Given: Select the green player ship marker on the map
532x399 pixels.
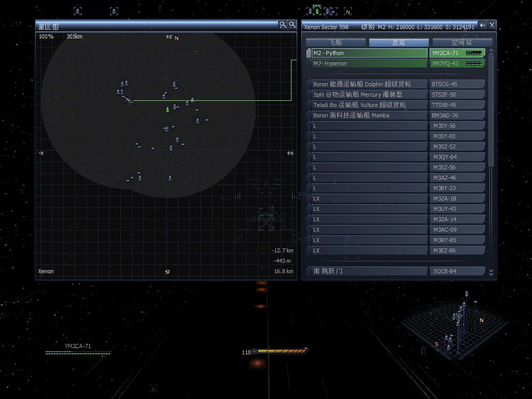Looking at the screenshot, I should coord(167,109).
